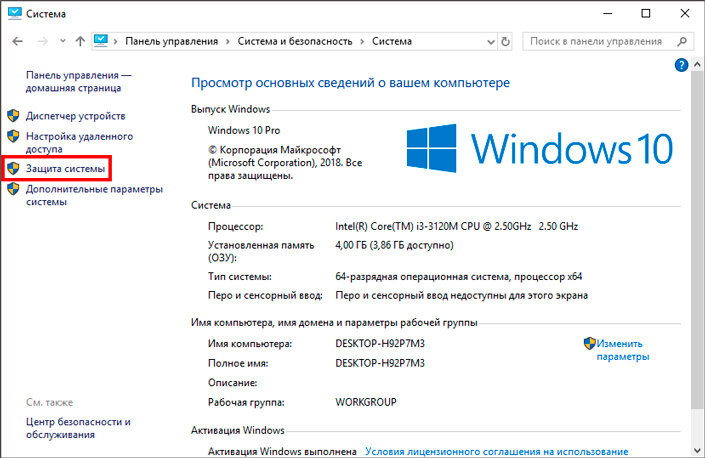Screen dimensions: 705x458
Task: Click the Windows 10 logo image
Action: click(540, 148)
